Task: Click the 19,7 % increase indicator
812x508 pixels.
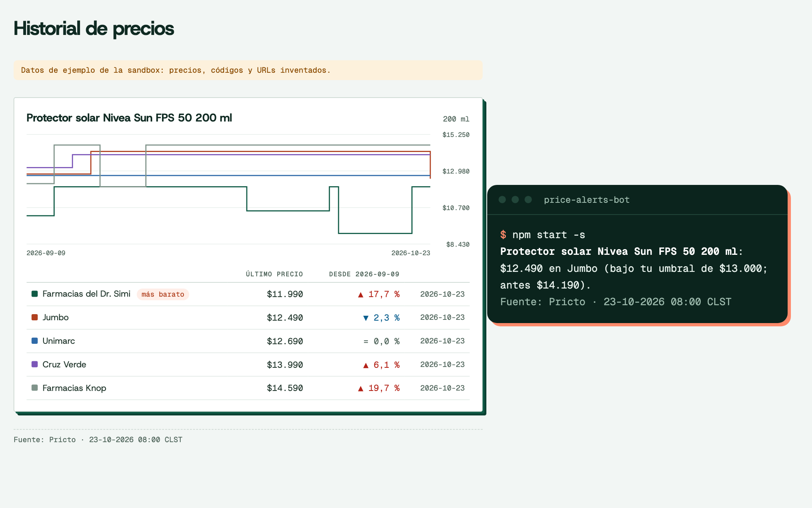Action: 379,388
